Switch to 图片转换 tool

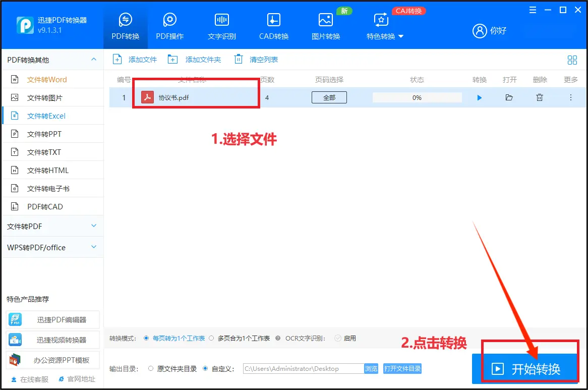pos(326,26)
